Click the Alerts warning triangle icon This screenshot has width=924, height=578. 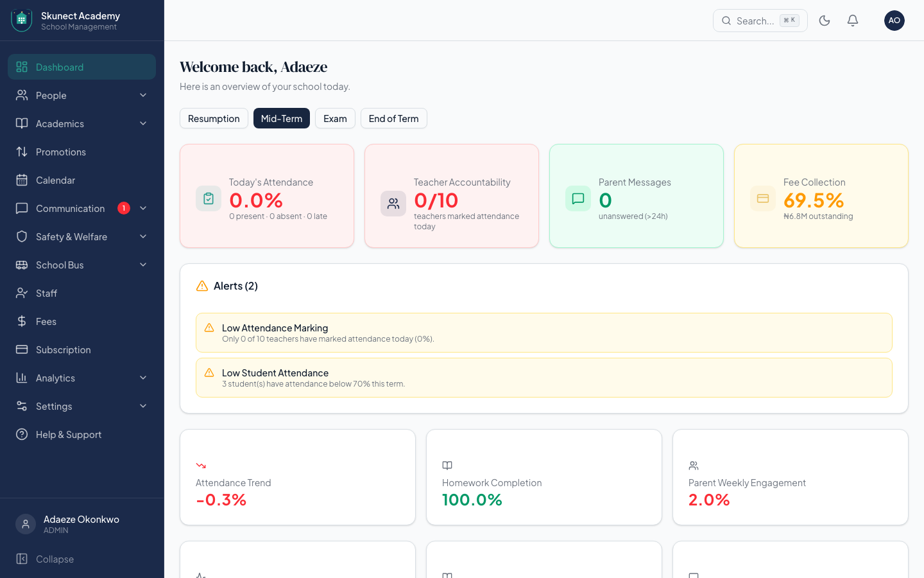(202, 286)
